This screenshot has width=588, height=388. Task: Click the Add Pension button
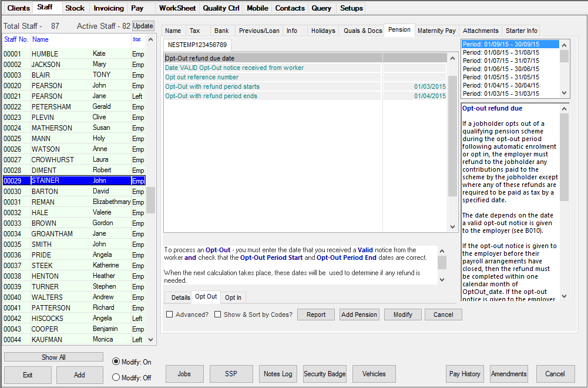pos(359,314)
